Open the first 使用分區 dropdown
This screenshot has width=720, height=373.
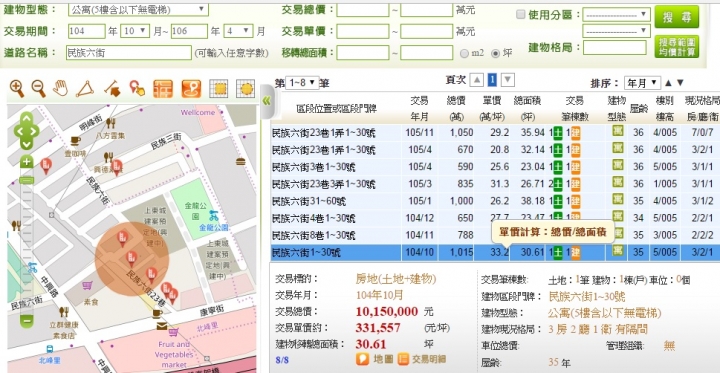[616, 15]
